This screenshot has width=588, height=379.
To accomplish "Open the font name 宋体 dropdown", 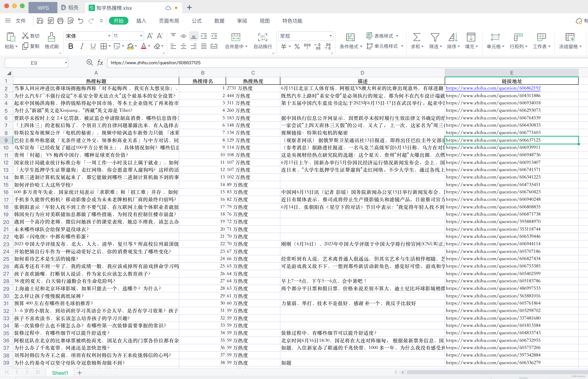I will coord(109,36).
